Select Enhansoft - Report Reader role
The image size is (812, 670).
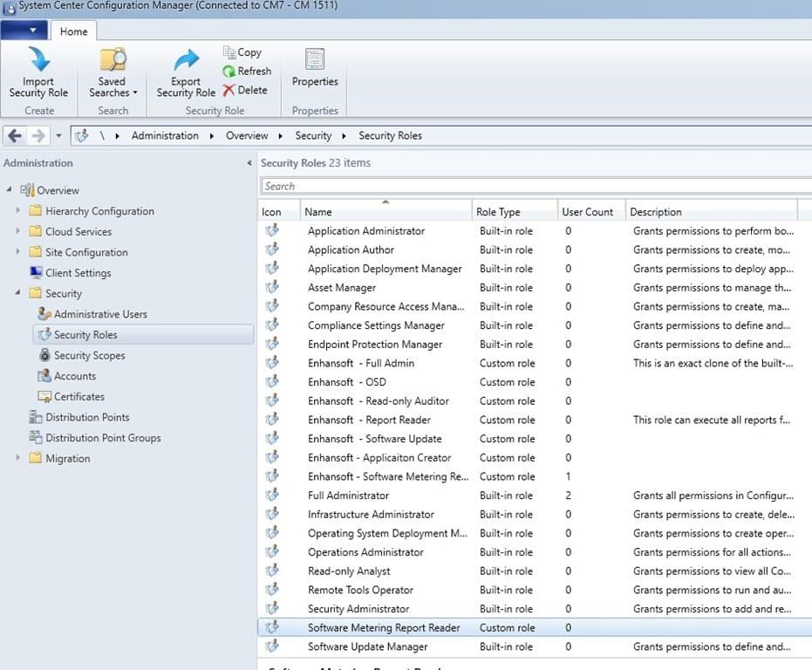tap(535, 420)
